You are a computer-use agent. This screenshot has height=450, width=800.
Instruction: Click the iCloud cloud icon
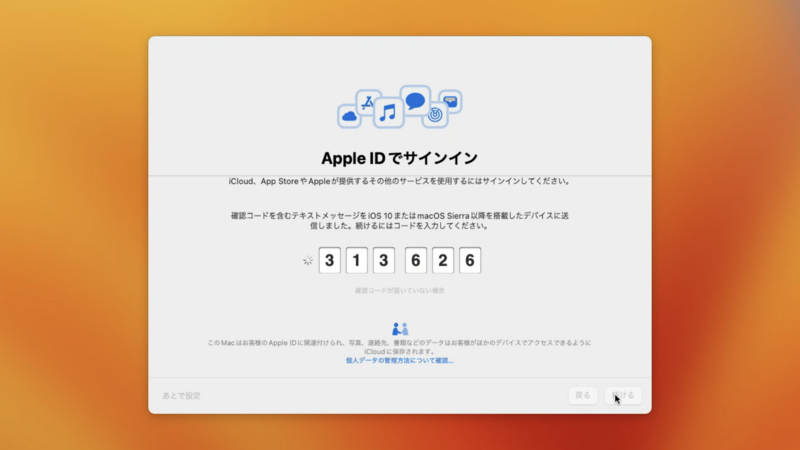pos(349,116)
